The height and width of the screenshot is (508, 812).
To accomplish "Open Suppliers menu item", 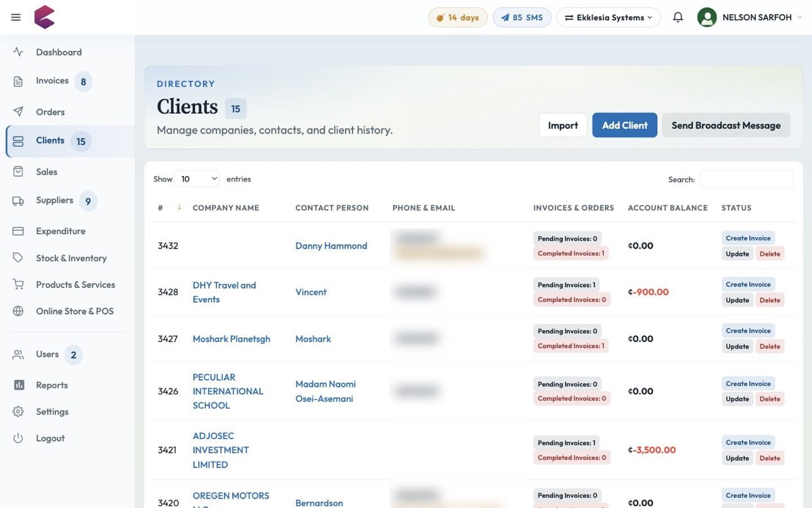I will (54, 200).
